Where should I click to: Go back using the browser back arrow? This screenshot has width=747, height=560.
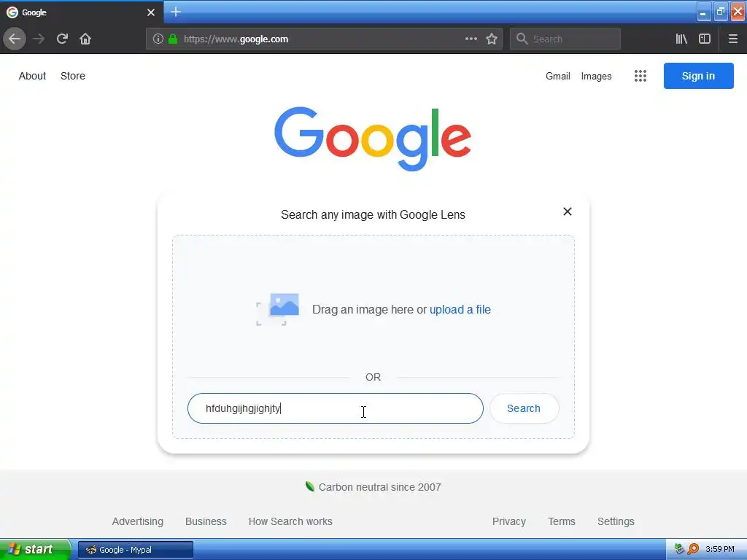tap(15, 39)
